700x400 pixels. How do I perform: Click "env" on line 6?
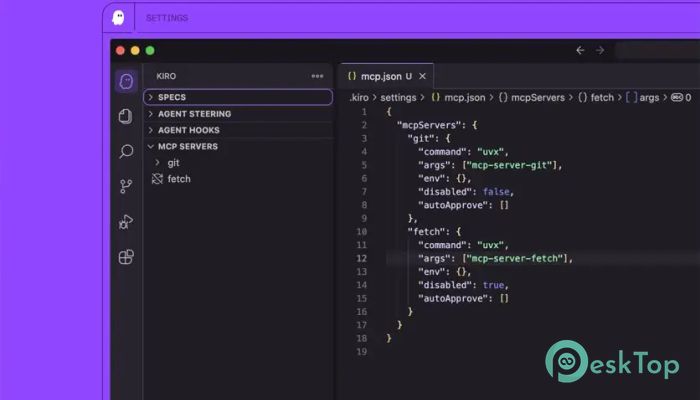pos(431,179)
